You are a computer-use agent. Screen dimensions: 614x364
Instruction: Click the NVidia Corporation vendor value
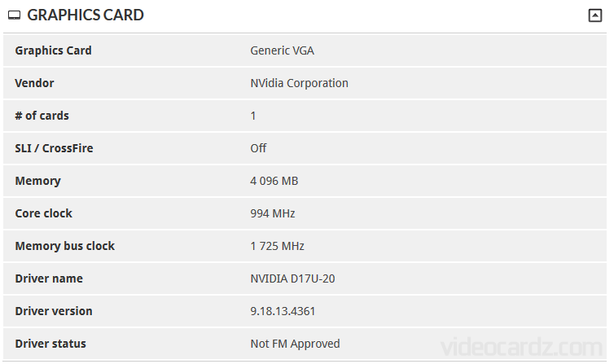point(299,83)
